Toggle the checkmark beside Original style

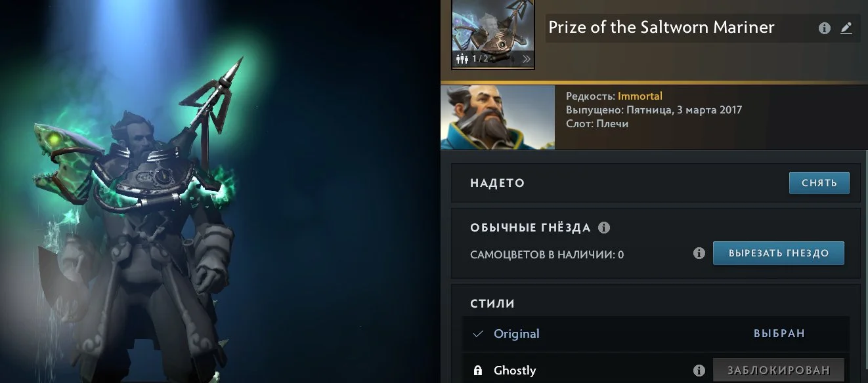pos(478,334)
